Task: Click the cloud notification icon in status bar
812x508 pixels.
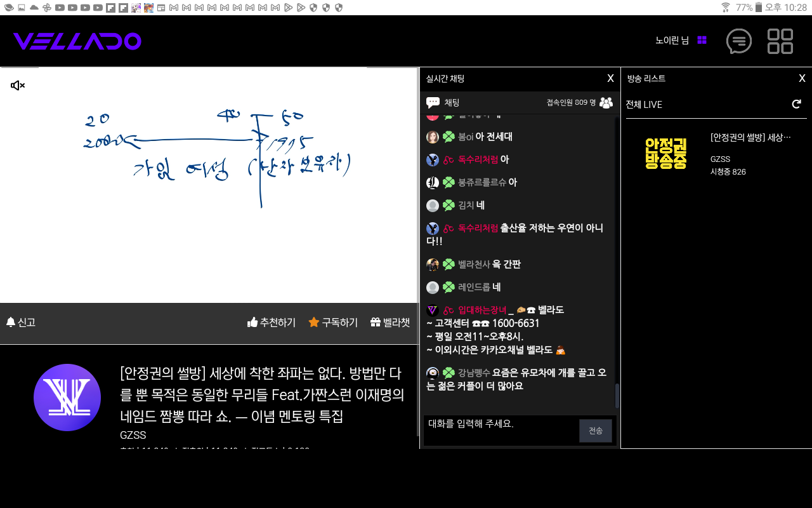Action: 34,8
